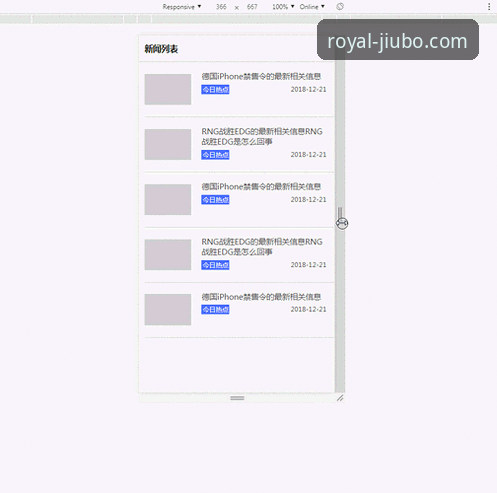Click the right-edge viewport width resize handle

click(x=340, y=214)
